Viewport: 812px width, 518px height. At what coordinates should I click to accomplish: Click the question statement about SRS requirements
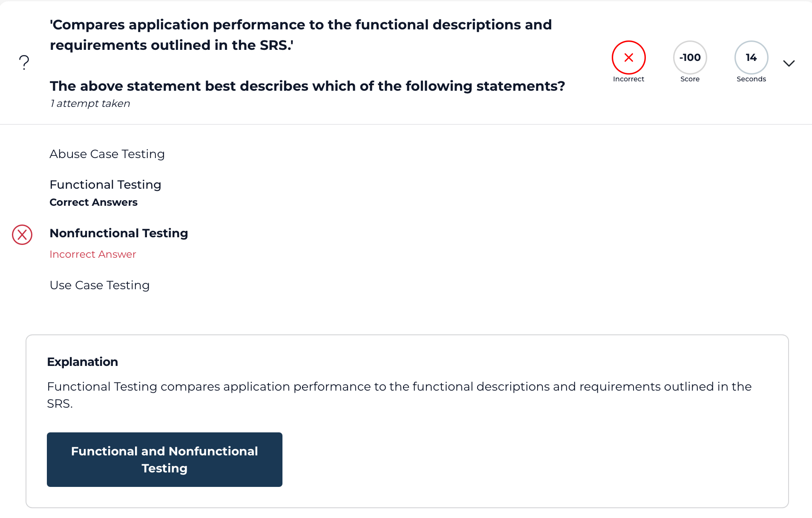pos(301,35)
